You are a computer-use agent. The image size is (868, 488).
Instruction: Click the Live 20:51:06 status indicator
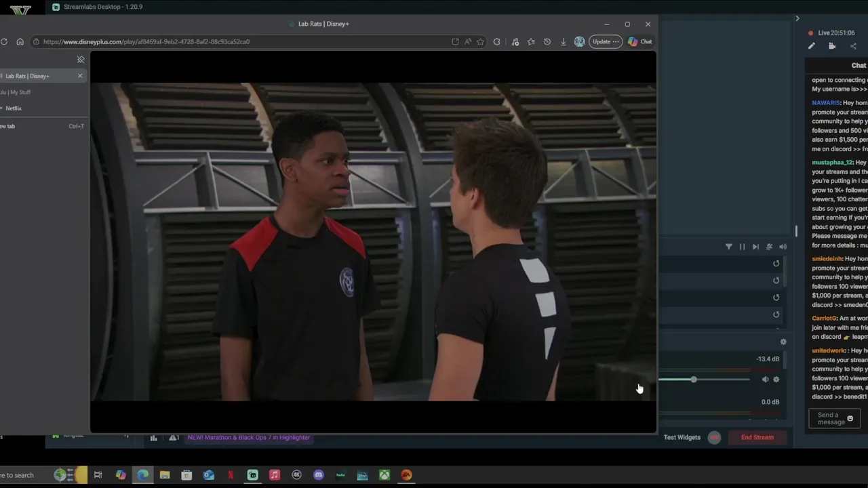[x=831, y=33]
